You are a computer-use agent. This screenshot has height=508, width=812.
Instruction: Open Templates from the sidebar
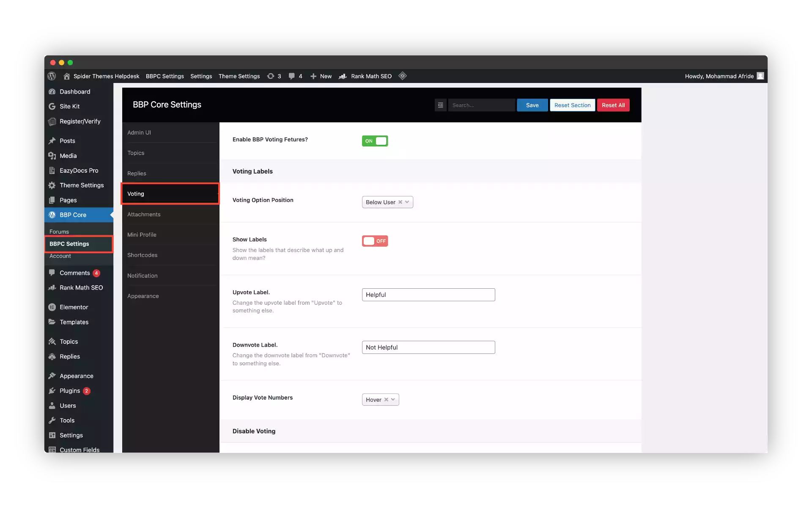click(74, 322)
